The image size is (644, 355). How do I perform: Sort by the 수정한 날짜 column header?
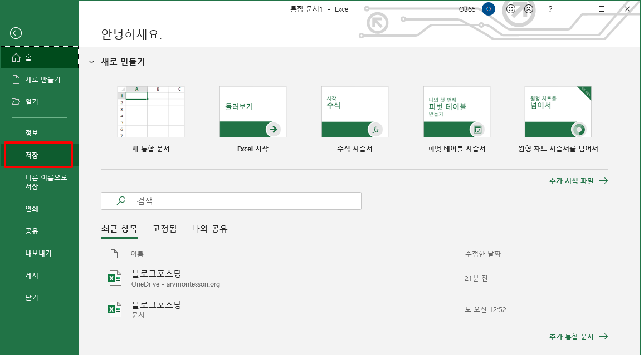click(482, 254)
